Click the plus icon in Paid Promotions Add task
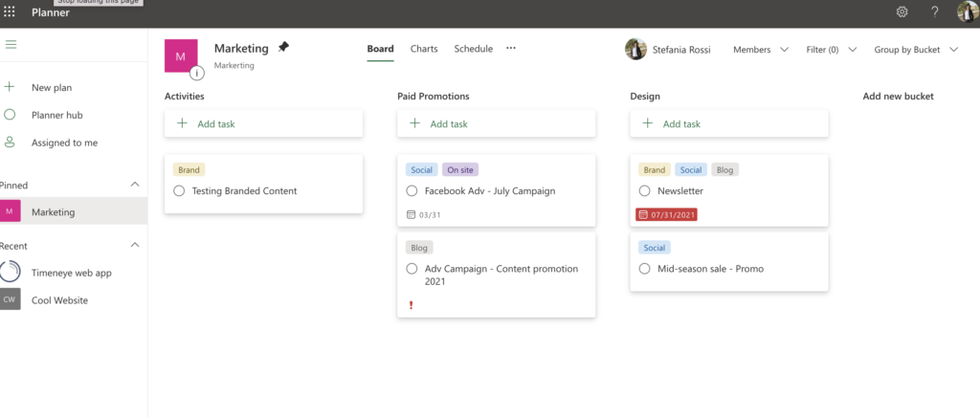This screenshot has height=418, width=980. click(x=414, y=123)
